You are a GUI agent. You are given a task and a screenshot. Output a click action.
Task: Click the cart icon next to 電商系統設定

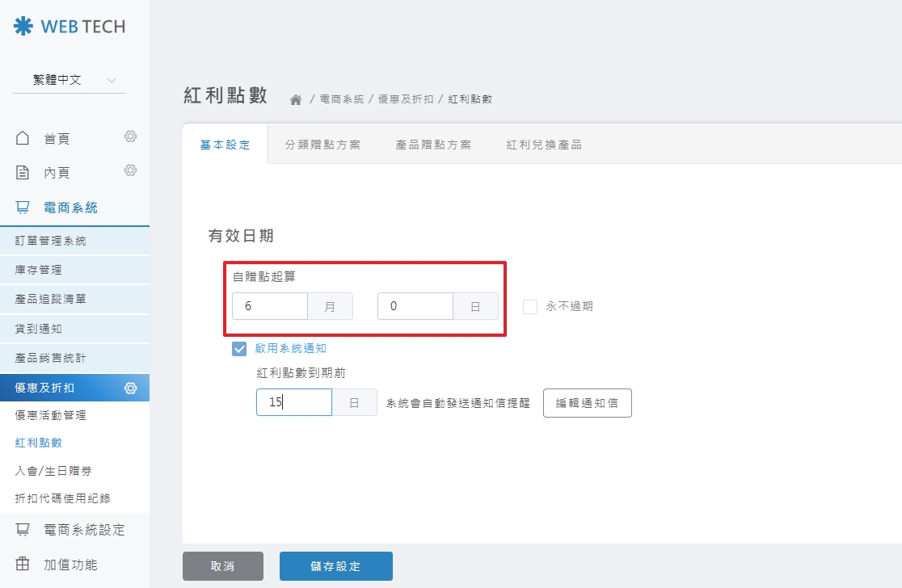coord(23,529)
